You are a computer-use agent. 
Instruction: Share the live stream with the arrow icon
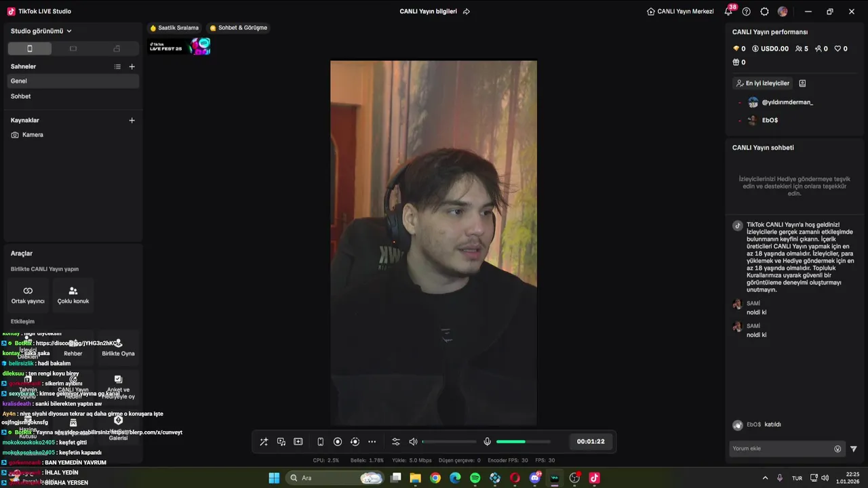(467, 12)
